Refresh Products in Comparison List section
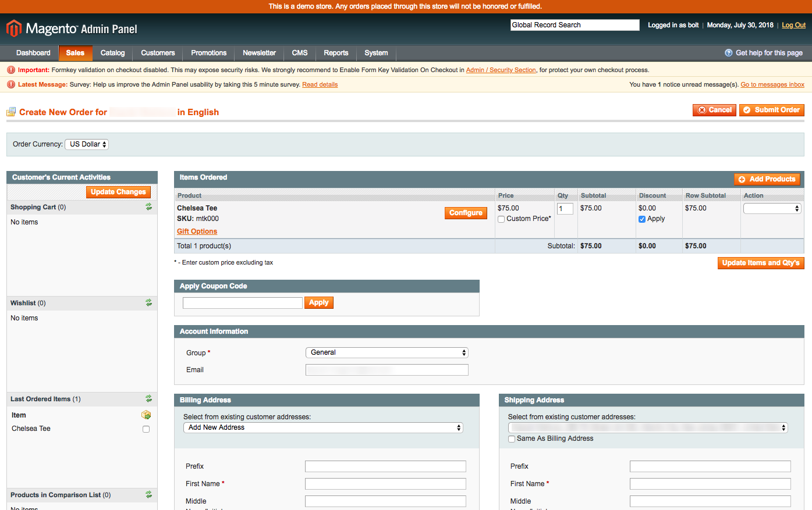The image size is (812, 510). click(x=148, y=495)
